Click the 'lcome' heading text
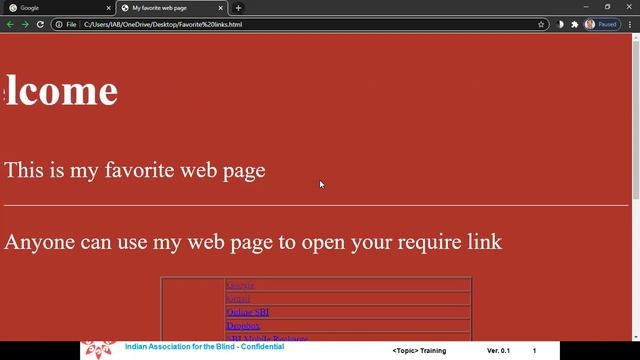 click(61, 91)
